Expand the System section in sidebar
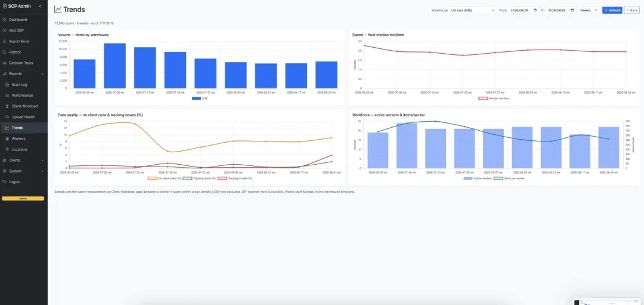Screen dimensions: 644x305 [x=24, y=171]
